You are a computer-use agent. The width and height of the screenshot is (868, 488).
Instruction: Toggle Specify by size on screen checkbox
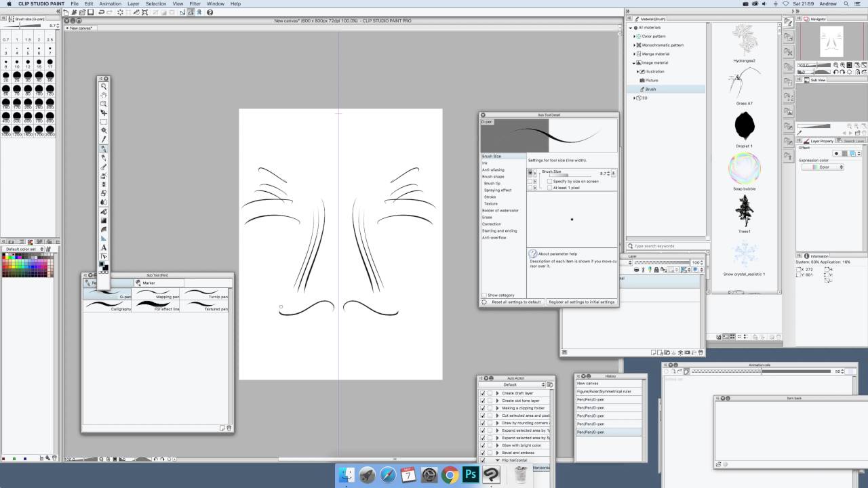tap(550, 182)
